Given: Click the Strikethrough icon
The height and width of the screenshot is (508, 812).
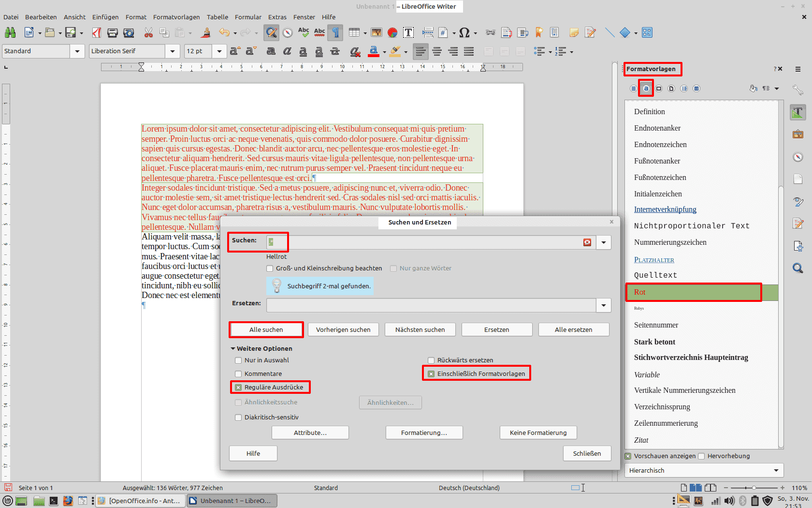Looking at the screenshot, I should pos(335,51).
